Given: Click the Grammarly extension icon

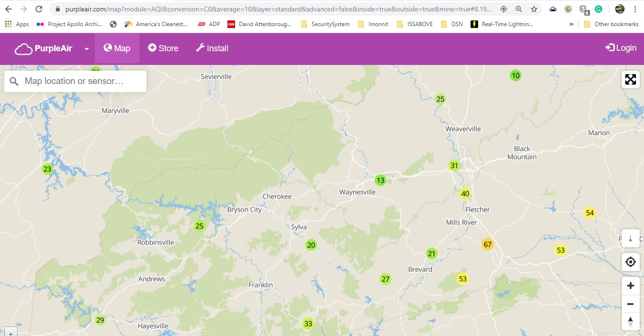Looking at the screenshot, I should tap(598, 9).
